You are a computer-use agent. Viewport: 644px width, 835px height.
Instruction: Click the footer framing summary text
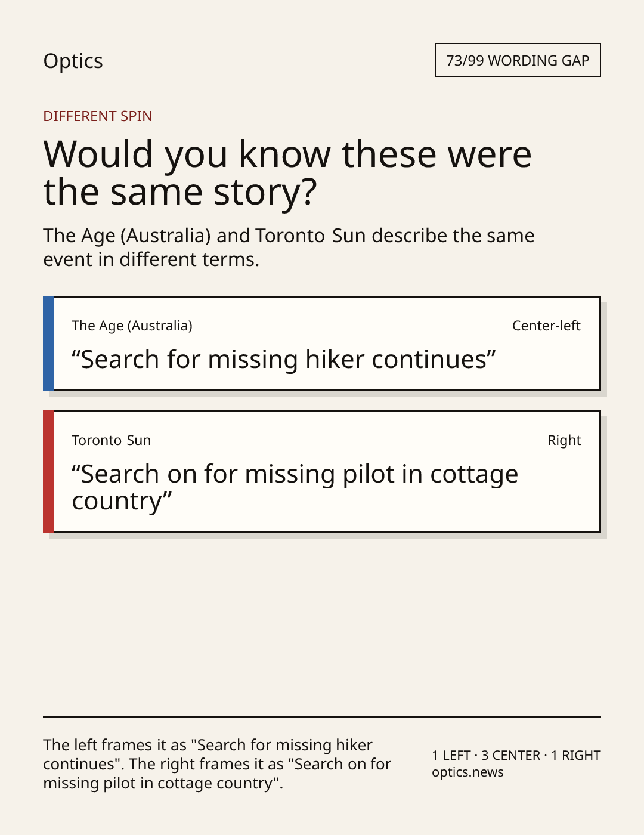[x=217, y=764]
